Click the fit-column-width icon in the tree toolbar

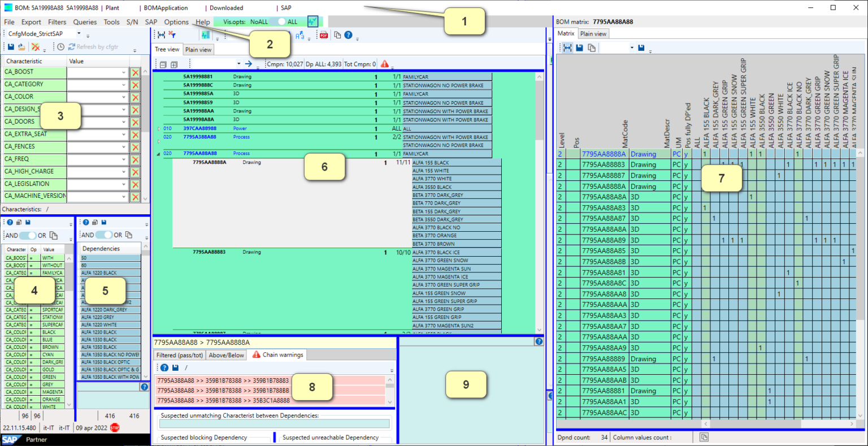pos(161,35)
